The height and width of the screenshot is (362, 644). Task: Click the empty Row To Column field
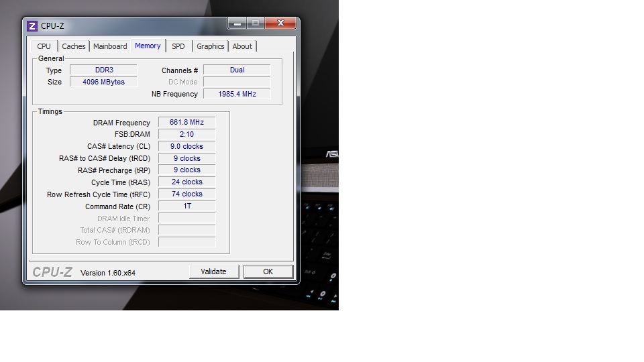187,242
